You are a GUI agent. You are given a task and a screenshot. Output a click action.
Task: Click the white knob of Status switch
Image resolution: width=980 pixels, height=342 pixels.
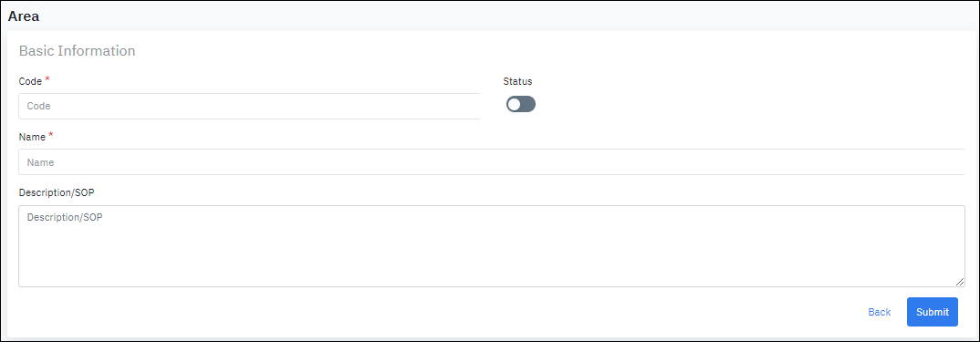[x=515, y=104]
